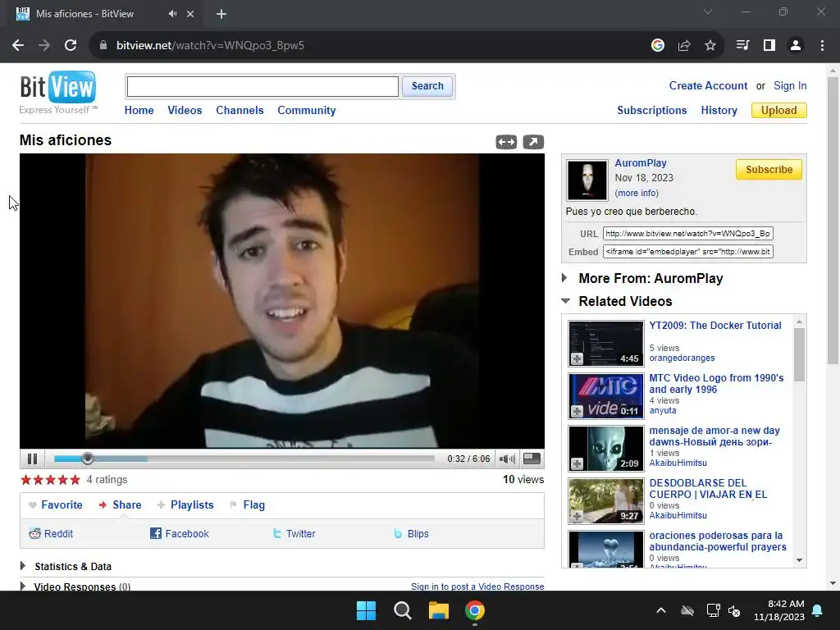Open a new browser tab
The image size is (840, 630).
[221, 14]
